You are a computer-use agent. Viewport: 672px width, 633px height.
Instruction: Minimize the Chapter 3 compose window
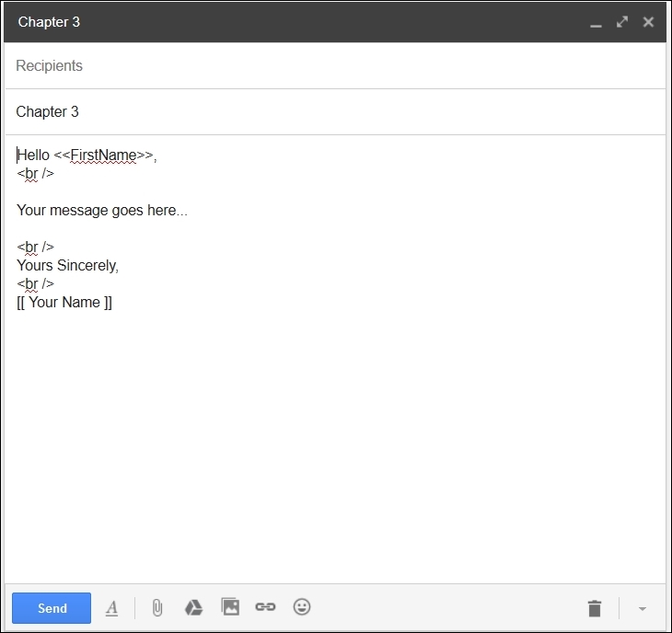596,25
